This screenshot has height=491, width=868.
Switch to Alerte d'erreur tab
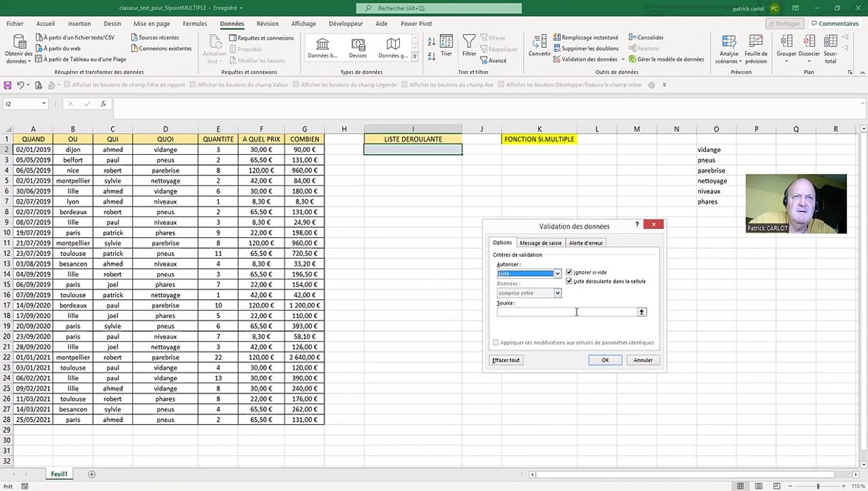586,243
